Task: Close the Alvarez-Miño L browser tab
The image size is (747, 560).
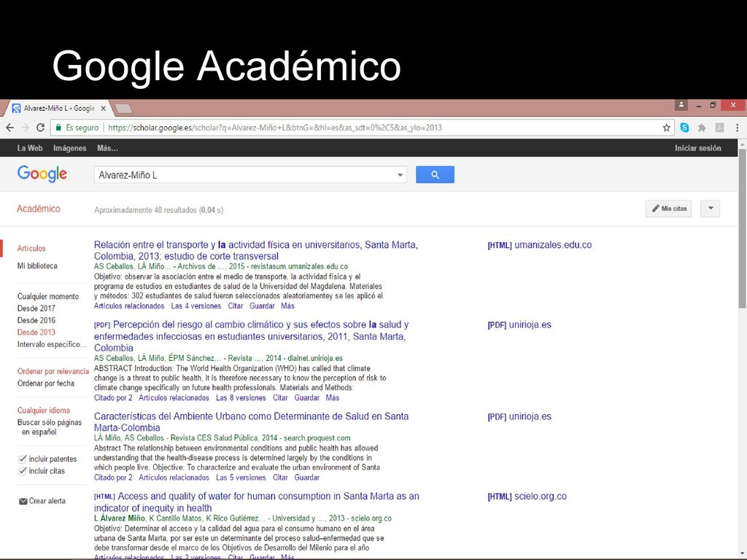Action: point(103,109)
